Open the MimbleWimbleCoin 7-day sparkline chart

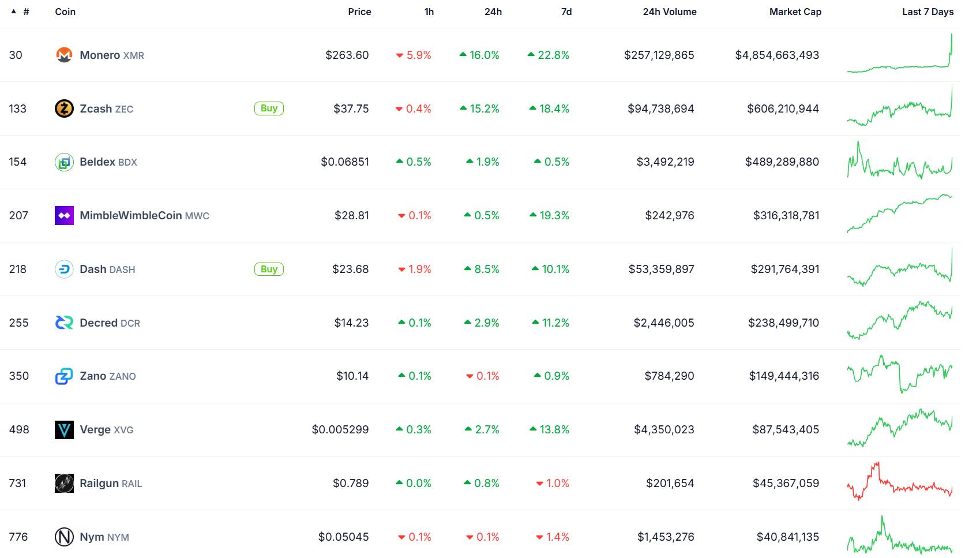tap(899, 214)
